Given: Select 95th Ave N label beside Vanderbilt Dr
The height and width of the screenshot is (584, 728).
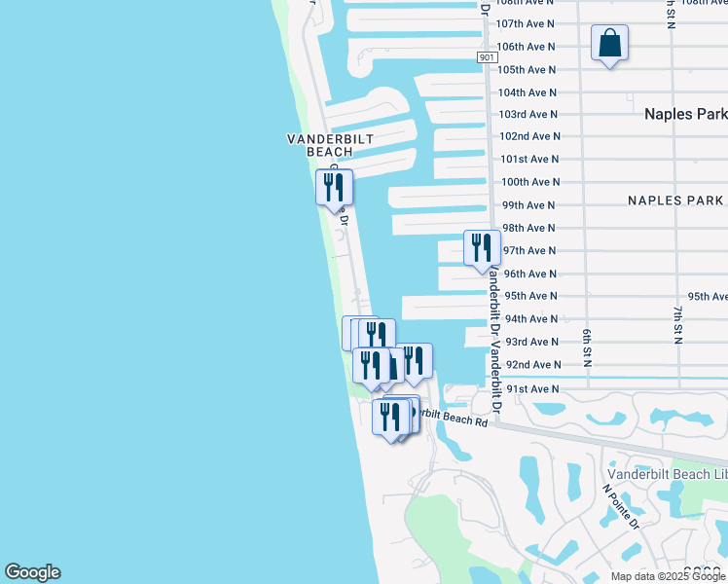Looking at the screenshot, I should tap(530, 296).
